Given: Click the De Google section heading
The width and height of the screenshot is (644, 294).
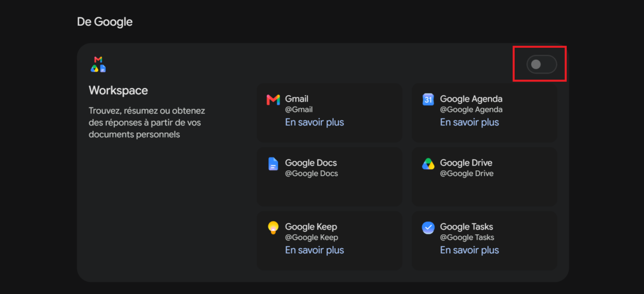Looking at the screenshot, I should click(x=105, y=22).
